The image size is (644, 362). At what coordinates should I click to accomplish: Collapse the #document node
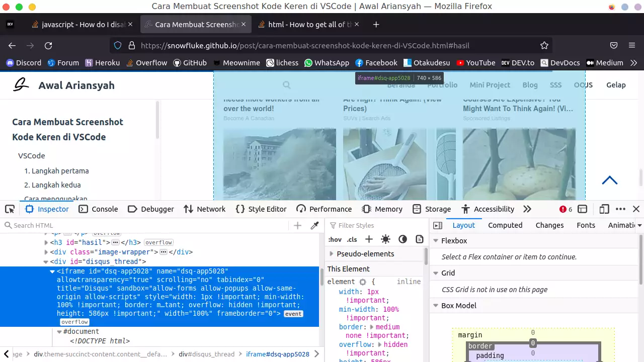click(x=59, y=332)
